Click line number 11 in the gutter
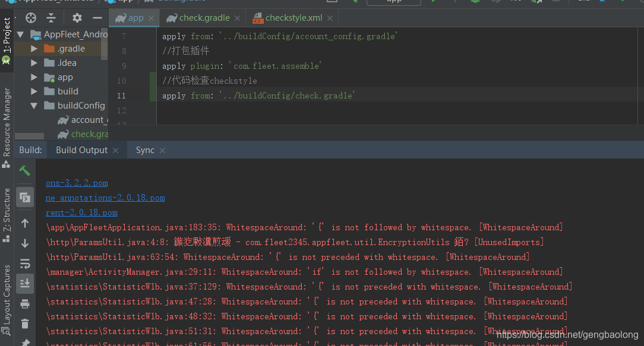Image resolution: width=644 pixels, height=346 pixels. [122, 96]
